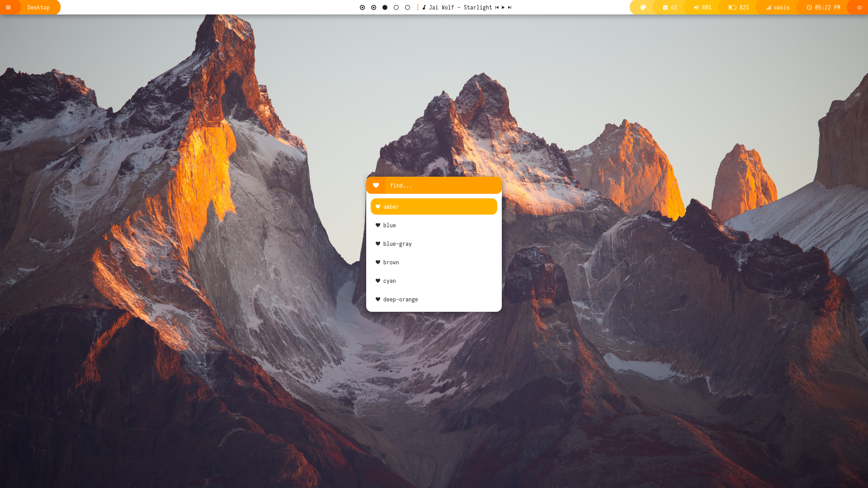Screen dimensions: 868x488
Task: Select the amber theme entry
Action: point(434,206)
